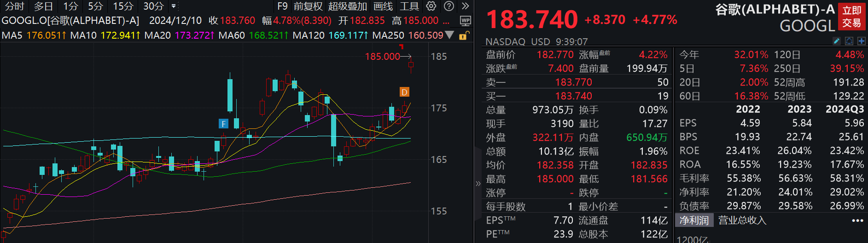Open 工具 tools menu

pyautogui.click(x=409, y=6)
